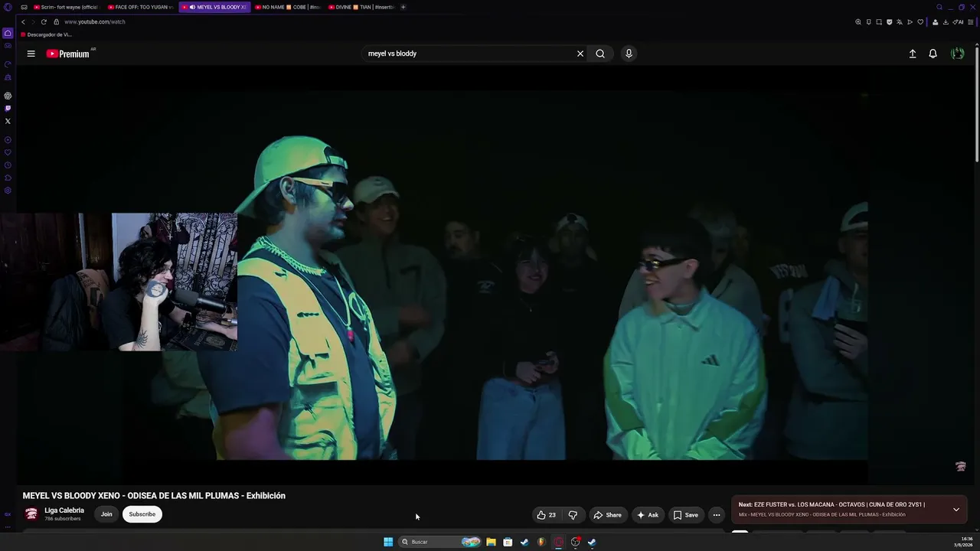Open the browser AI assistant button
The width and height of the screenshot is (980, 551).
point(958,22)
